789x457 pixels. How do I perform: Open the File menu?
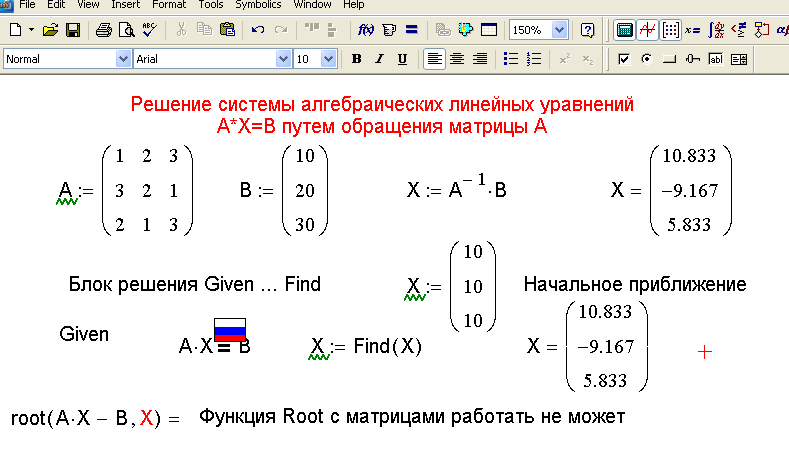[27, 5]
